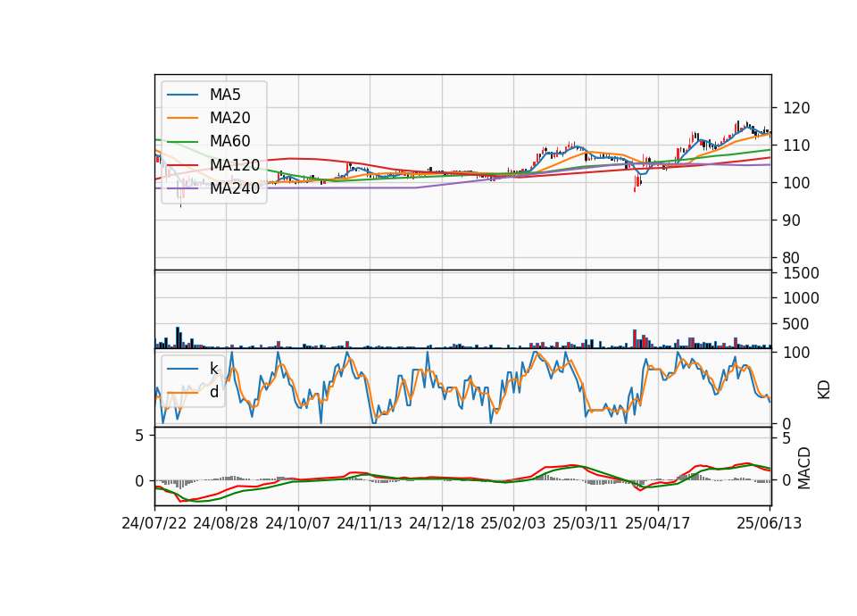Click the MA20 legend label
Viewport: 857px width, 616px height.
click(229, 118)
